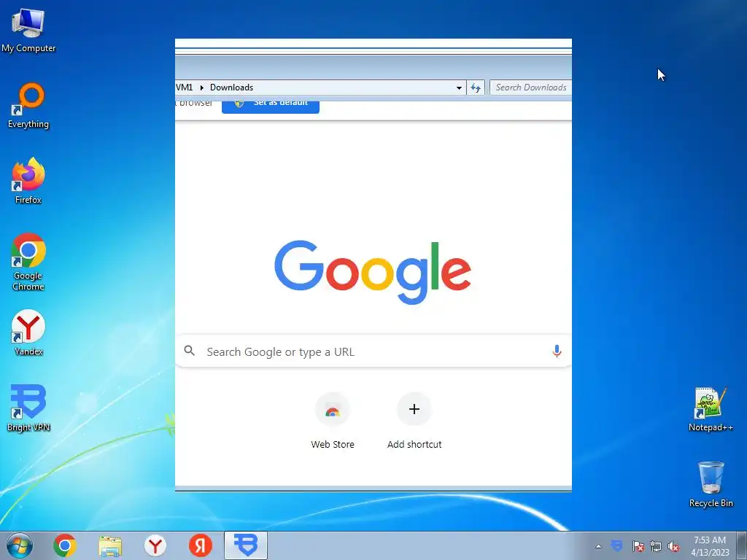Open Yandex Browser white taskbar icon

tap(155, 545)
